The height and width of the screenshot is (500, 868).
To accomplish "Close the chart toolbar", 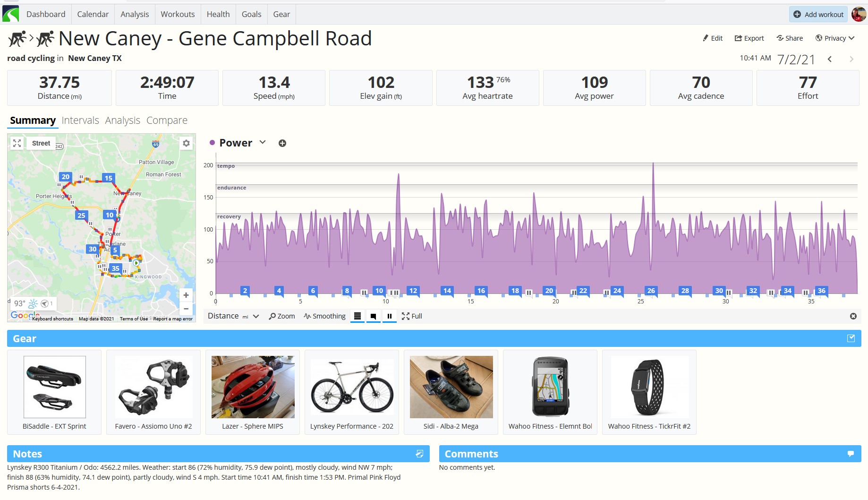I will (853, 316).
